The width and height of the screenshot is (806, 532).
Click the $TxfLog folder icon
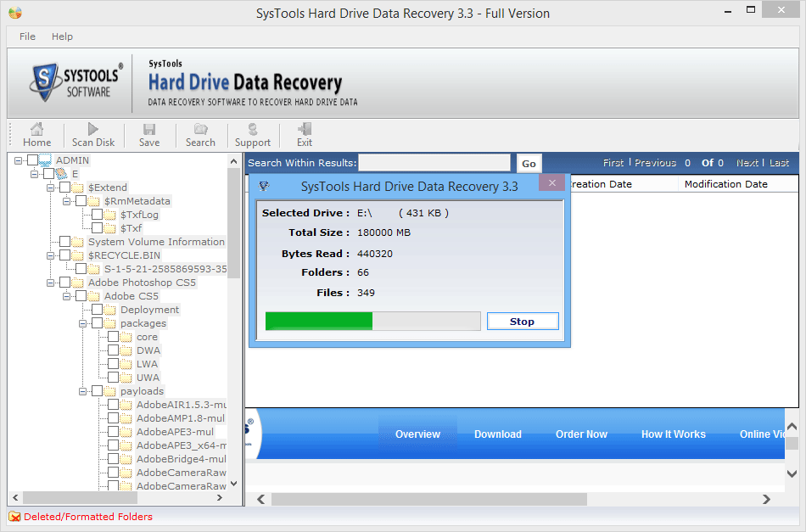point(110,215)
